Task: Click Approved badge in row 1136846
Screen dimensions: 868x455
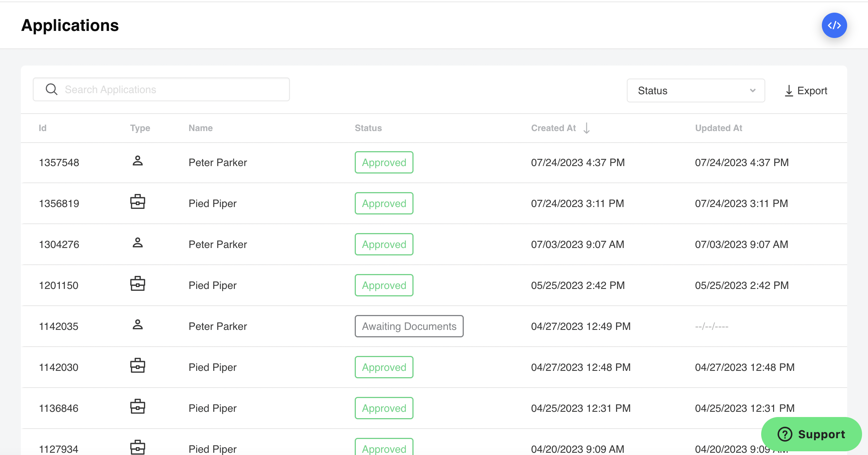Action: (384, 408)
